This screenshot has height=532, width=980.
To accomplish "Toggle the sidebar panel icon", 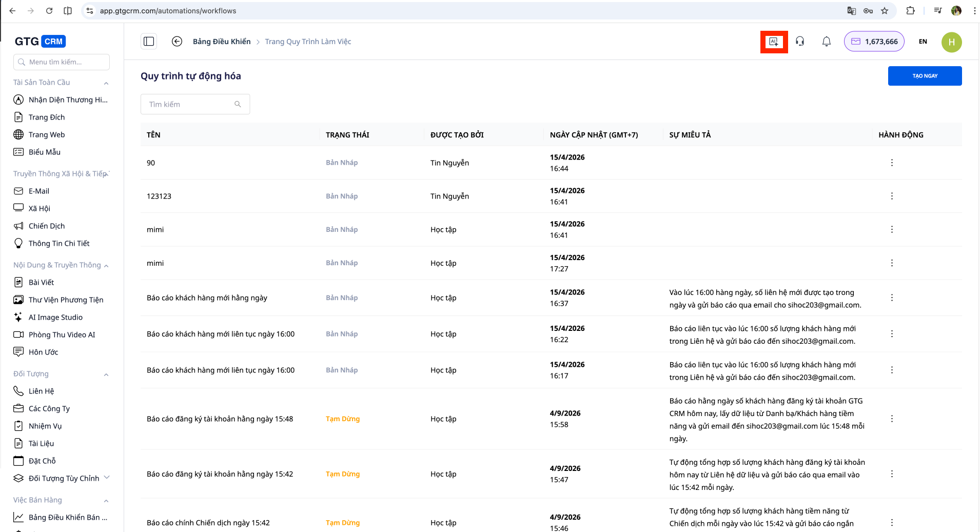I will [149, 42].
